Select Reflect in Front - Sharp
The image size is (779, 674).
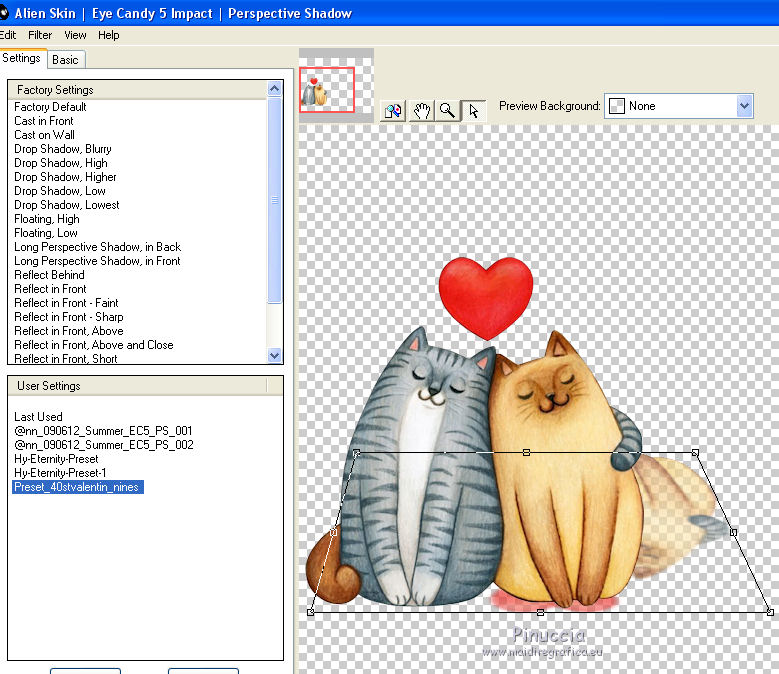[x=69, y=317]
